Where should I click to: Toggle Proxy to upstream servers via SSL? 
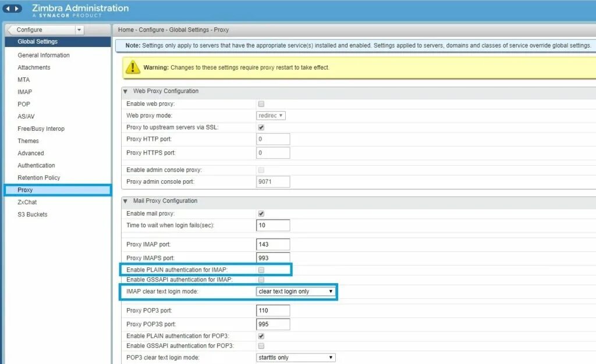(x=261, y=127)
